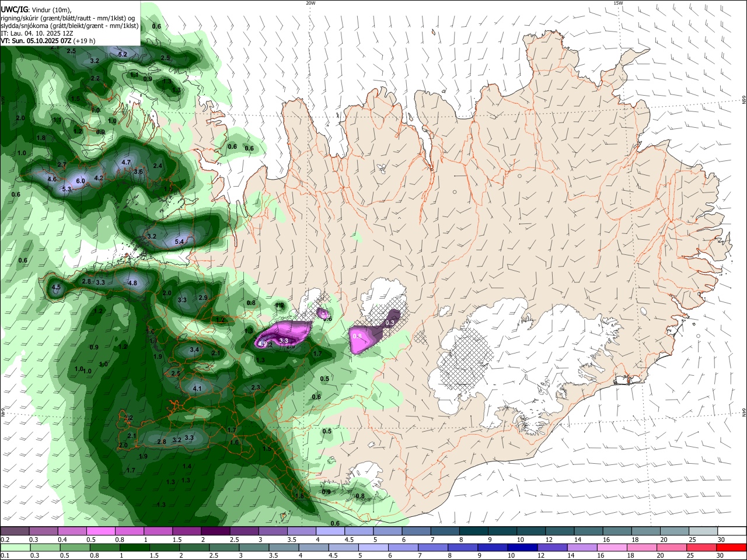Screen dimensions: 747x560
Task: Pick the darkest green 1–1.5 lower legend swatch
Action: coord(135,548)
